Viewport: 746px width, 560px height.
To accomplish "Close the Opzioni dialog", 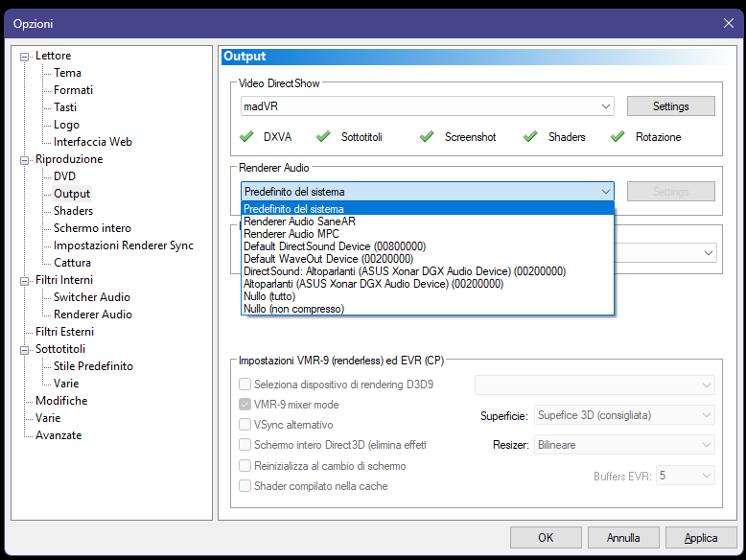I will [729, 23].
